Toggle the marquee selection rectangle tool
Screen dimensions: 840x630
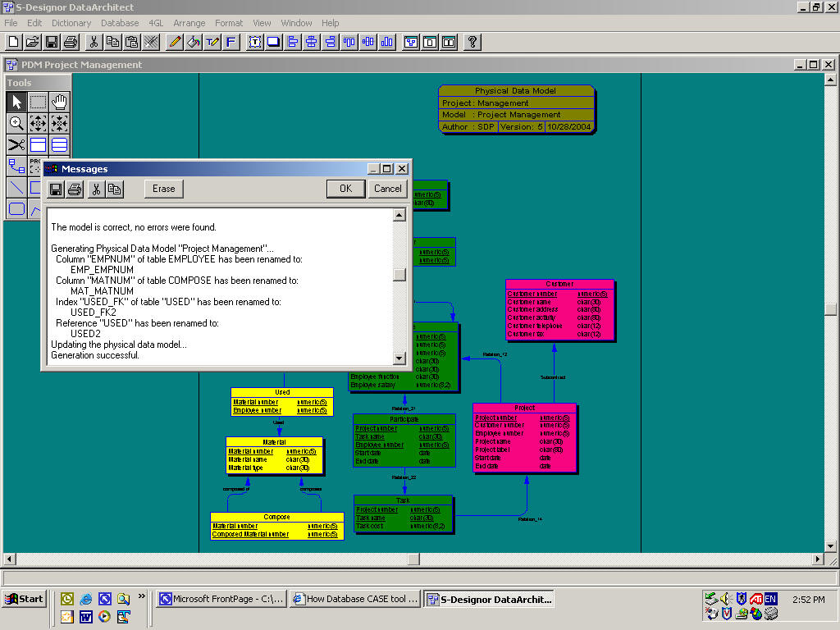pyautogui.click(x=38, y=102)
